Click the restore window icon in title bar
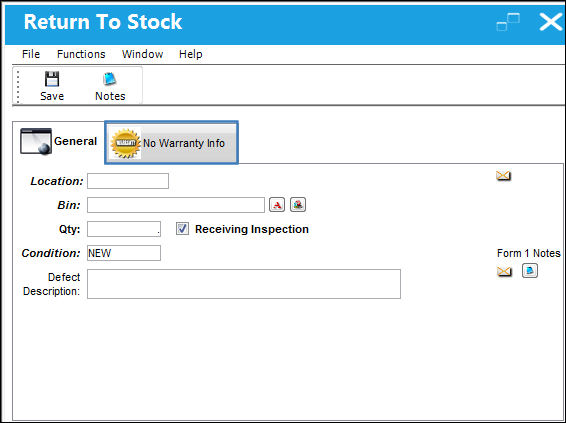566x423 pixels. [x=508, y=22]
